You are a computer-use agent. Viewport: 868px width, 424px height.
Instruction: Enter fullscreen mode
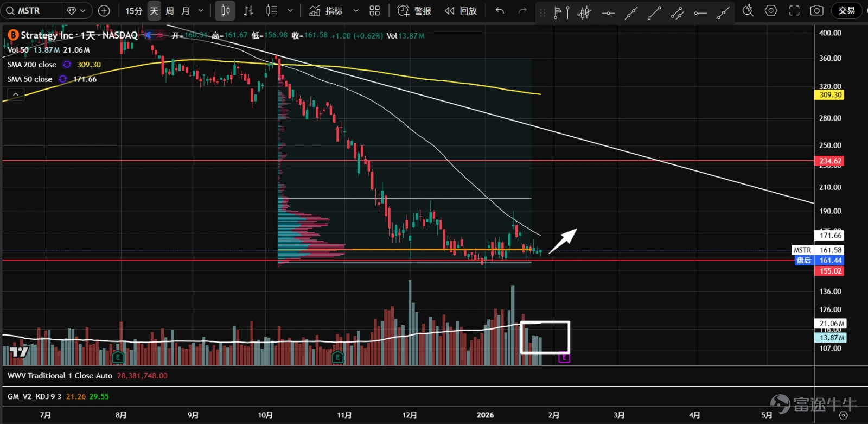[x=794, y=11]
